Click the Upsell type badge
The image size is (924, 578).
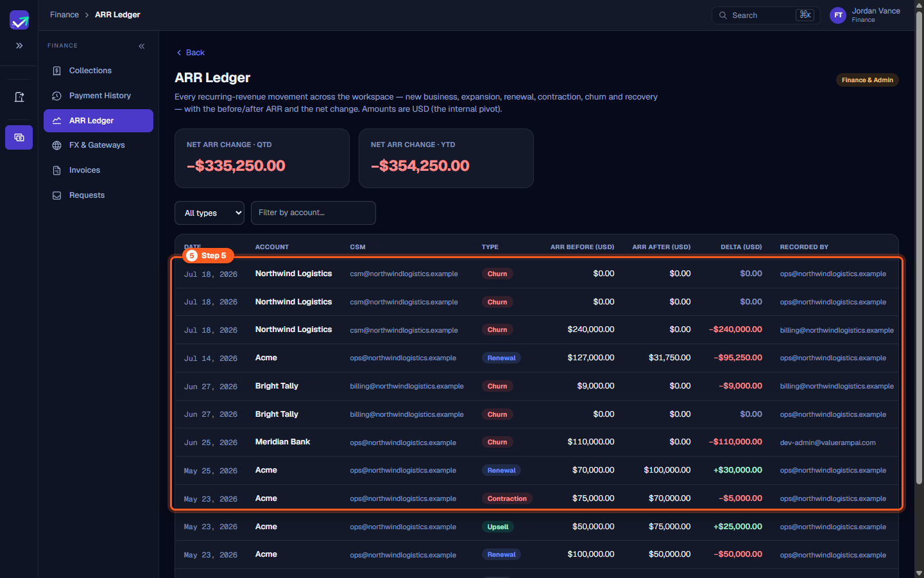point(498,527)
